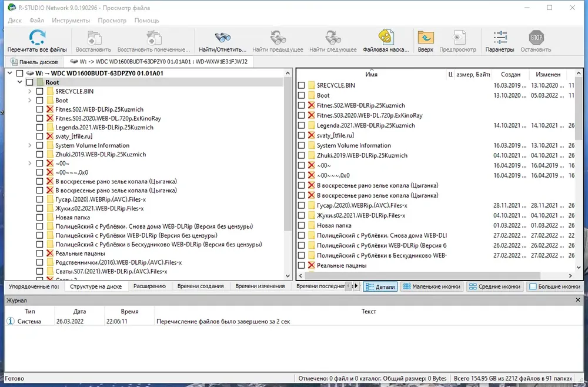Collapse the Root tree node
Screen dimensions: 588x387
click(20, 82)
